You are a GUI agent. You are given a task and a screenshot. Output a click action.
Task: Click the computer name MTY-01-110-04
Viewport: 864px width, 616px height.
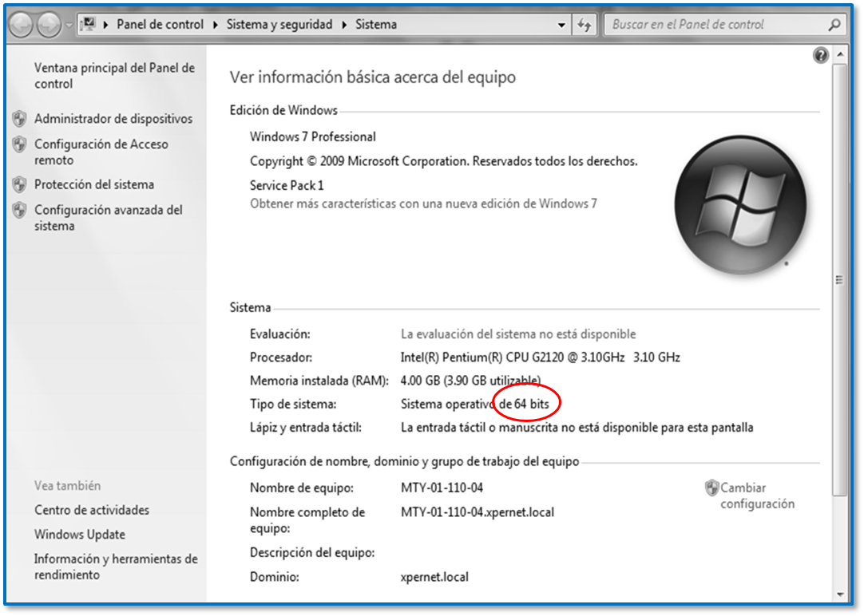(x=442, y=488)
